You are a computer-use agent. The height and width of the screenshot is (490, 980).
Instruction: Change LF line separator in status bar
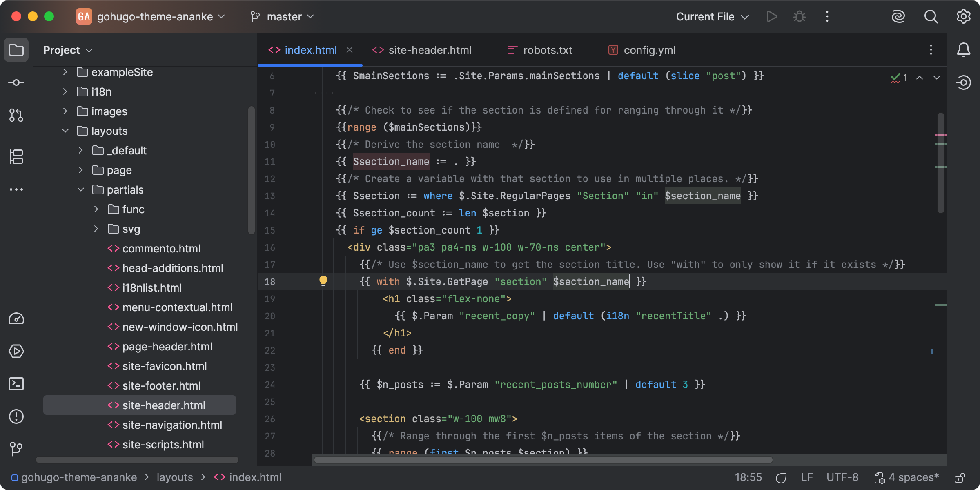pyautogui.click(x=807, y=477)
